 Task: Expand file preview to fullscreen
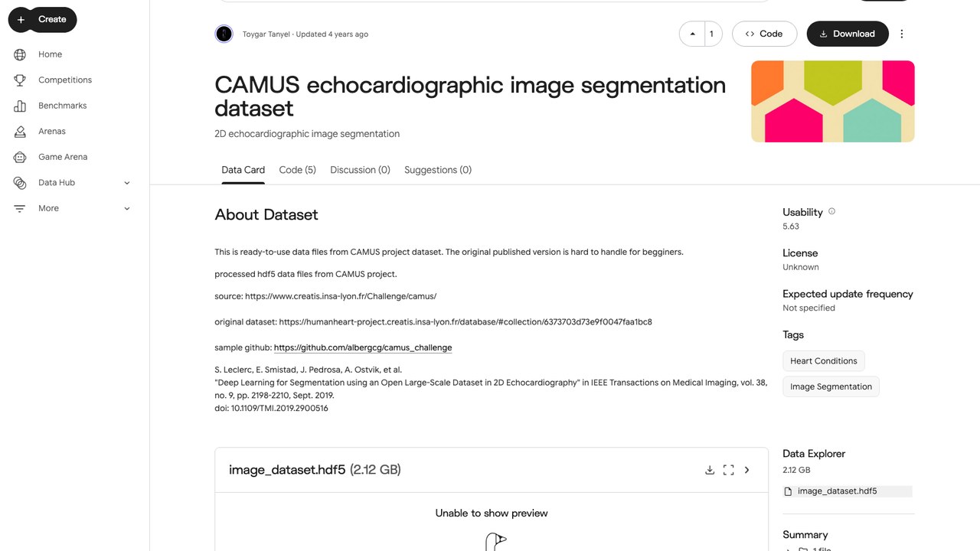[728, 470]
